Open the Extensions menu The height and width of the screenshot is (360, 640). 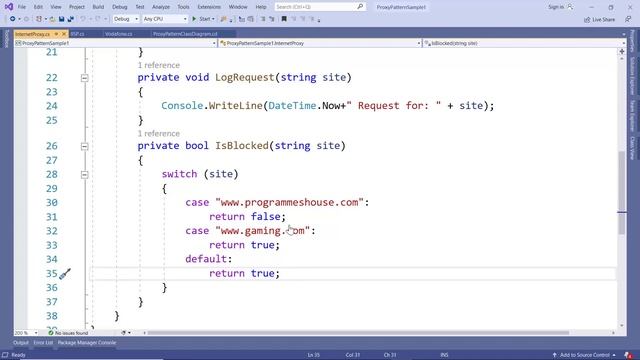point(209,7)
